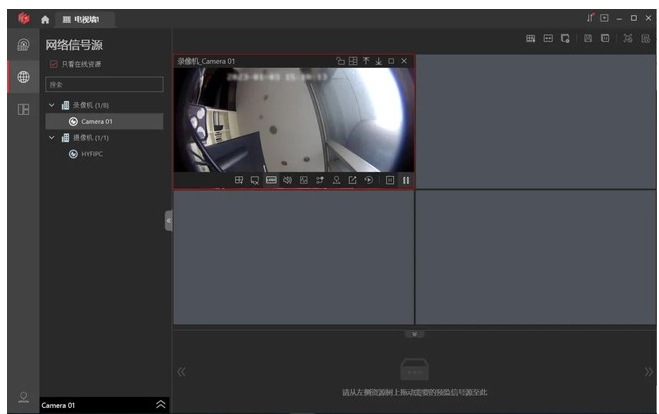This screenshot has height=414, width=659.
Task: Click the move-to-top arrow icon in window header
Action: [x=366, y=61]
